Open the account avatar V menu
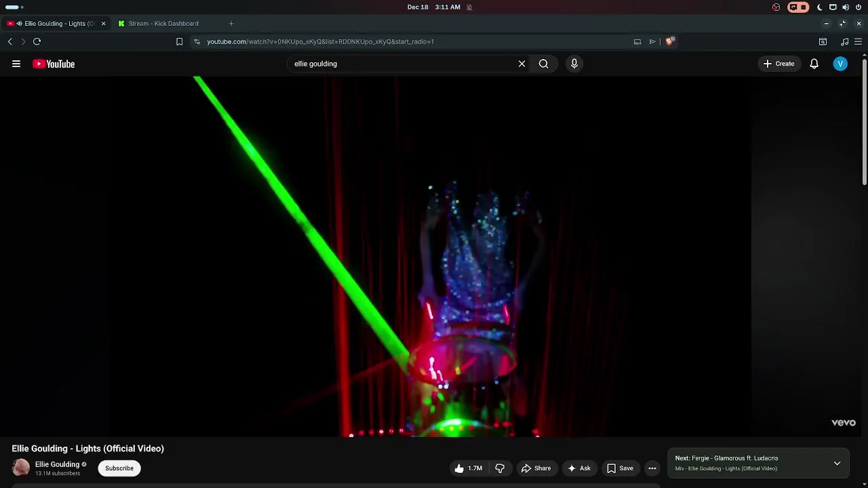Screen dimensions: 868x488 click(840, 64)
